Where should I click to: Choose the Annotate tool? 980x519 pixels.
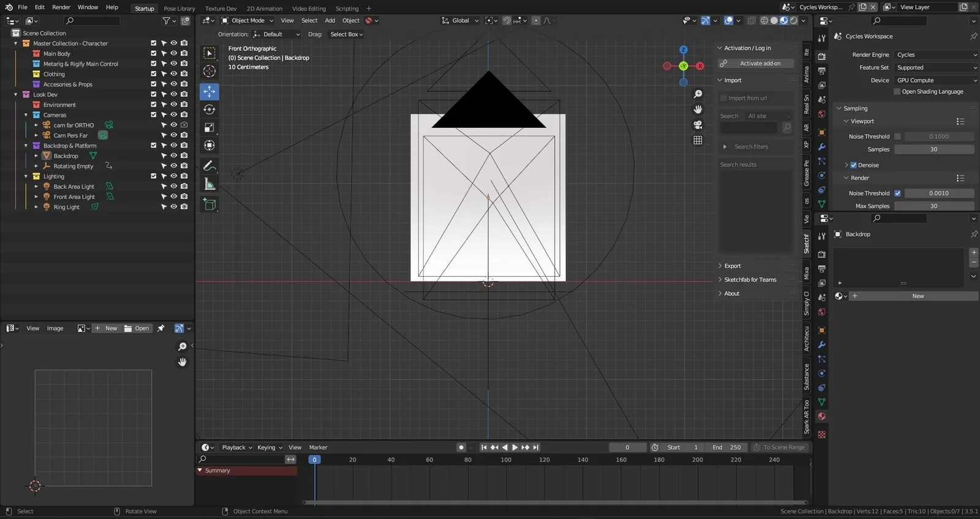coord(209,166)
